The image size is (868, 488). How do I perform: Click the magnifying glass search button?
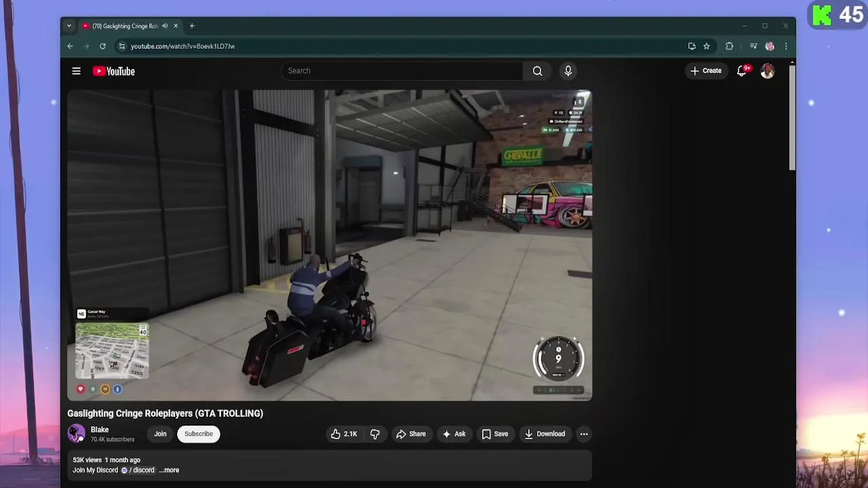(x=537, y=70)
